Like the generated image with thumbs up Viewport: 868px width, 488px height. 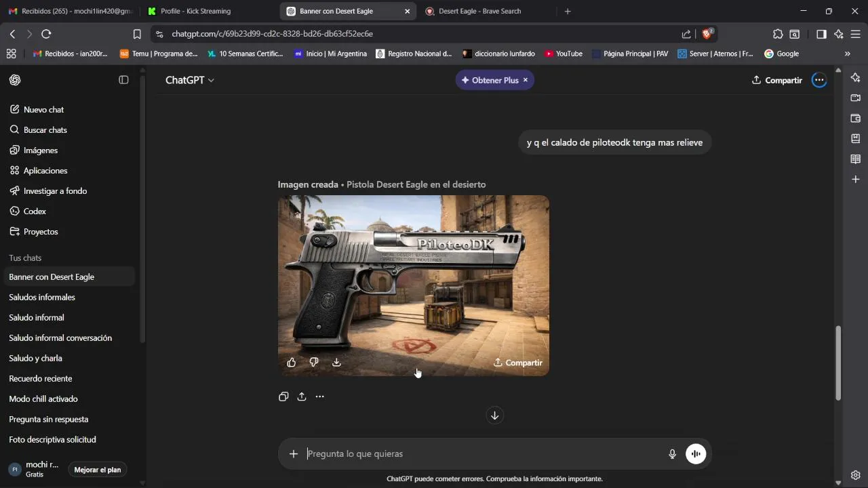coord(292,363)
